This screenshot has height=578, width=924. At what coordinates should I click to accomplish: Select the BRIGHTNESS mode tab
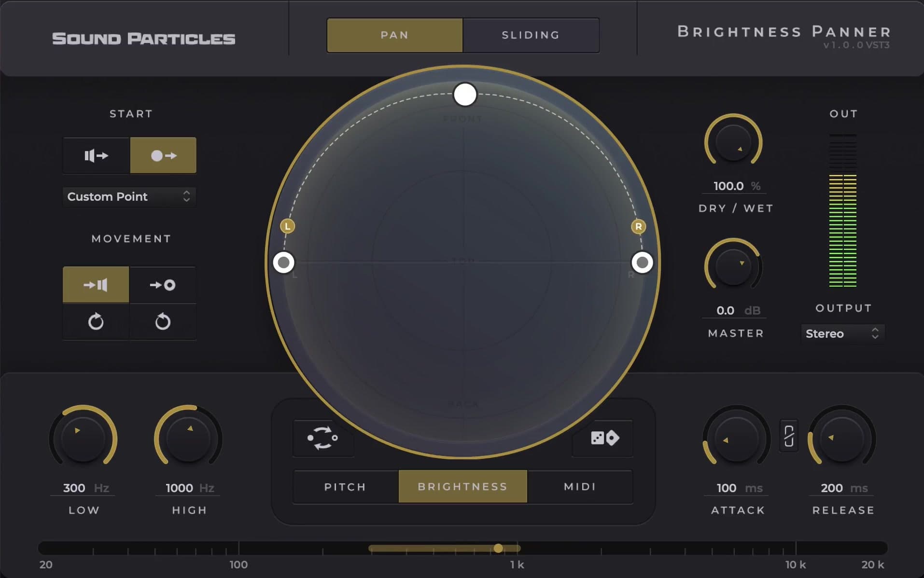(462, 487)
